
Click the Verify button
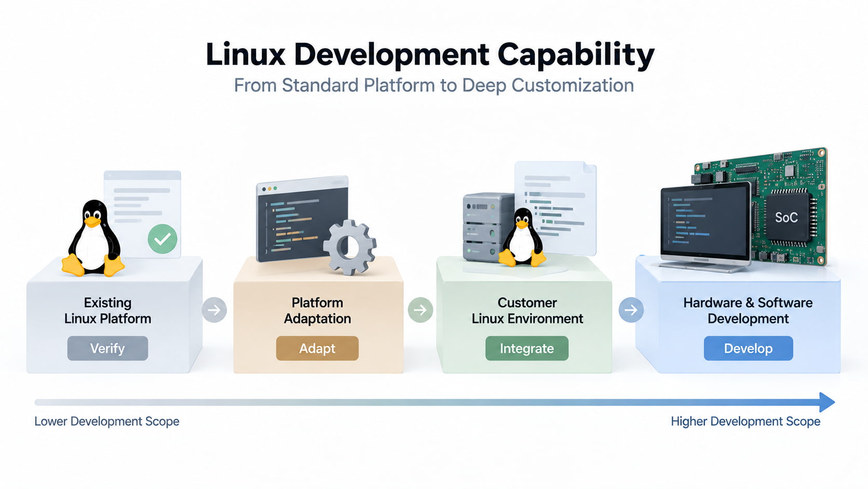(x=107, y=348)
